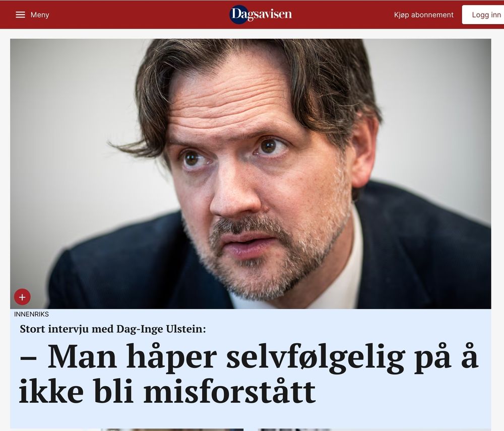Click the headline words 'ikke bli misforstått'
This screenshot has height=431, width=504.
pyautogui.click(x=167, y=392)
